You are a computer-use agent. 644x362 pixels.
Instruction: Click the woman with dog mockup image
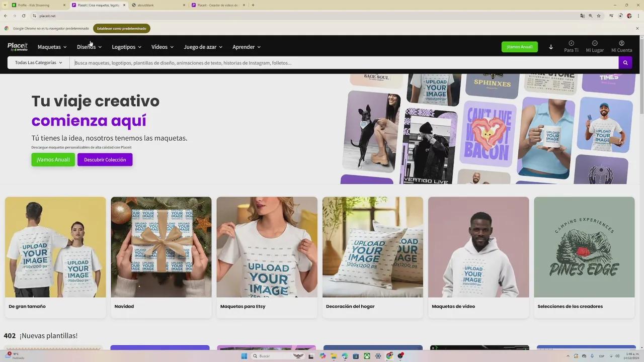(x=371, y=132)
